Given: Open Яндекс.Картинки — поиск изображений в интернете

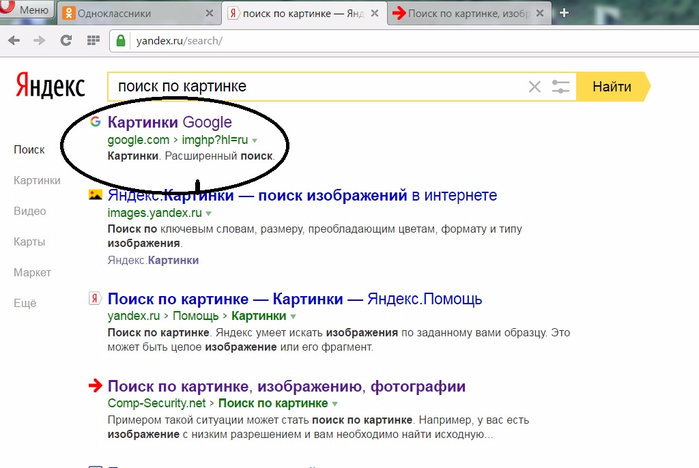Looking at the screenshot, I should [x=302, y=195].
